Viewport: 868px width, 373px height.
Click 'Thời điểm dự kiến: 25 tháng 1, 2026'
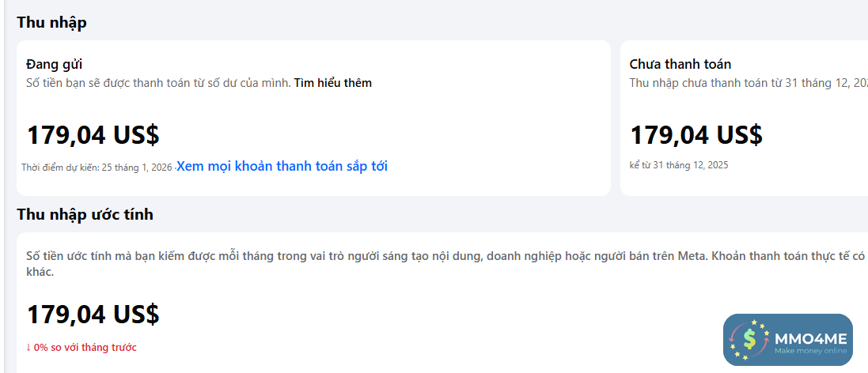point(97,167)
